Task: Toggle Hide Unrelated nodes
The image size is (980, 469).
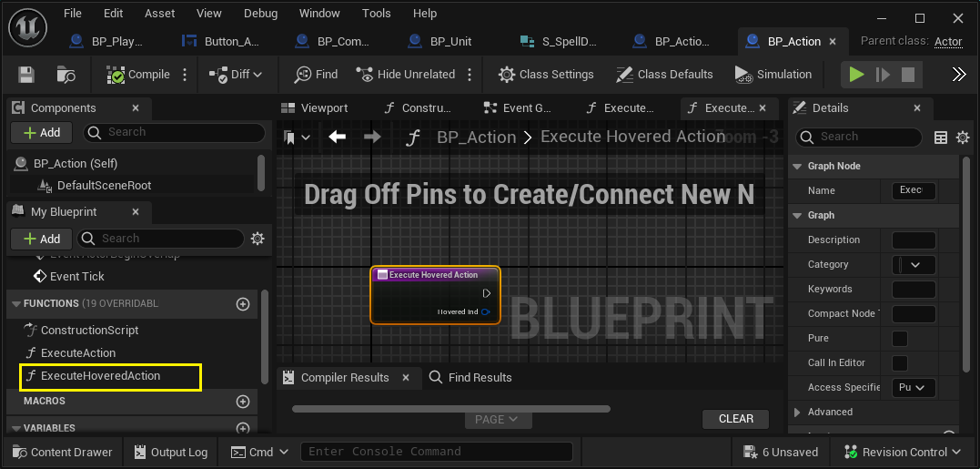Action: coord(405,75)
